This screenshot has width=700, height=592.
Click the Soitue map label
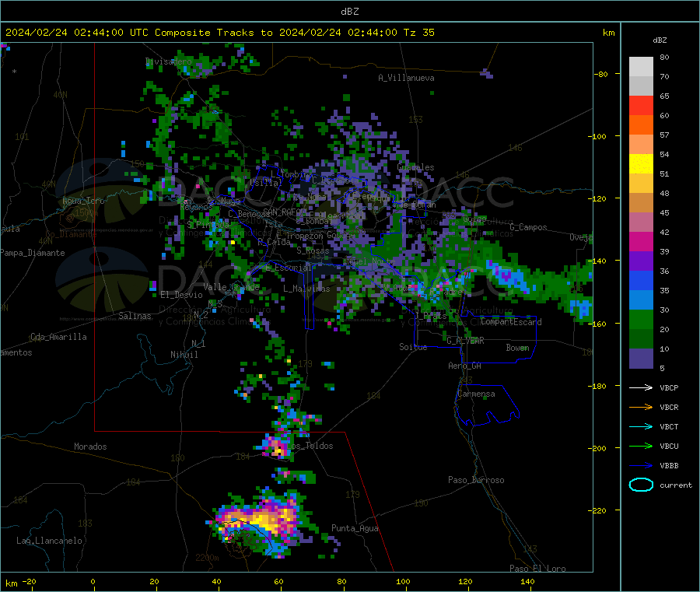click(413, 347)
